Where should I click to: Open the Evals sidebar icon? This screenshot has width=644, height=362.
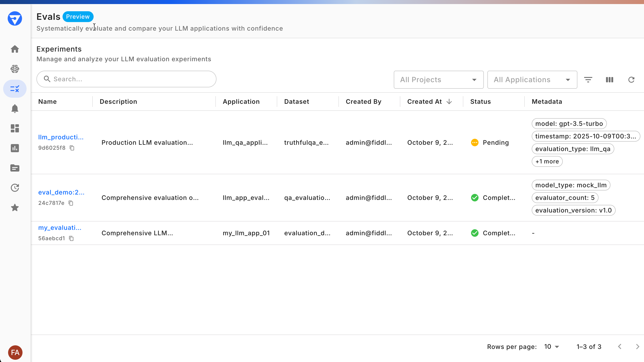pos(15,88)
